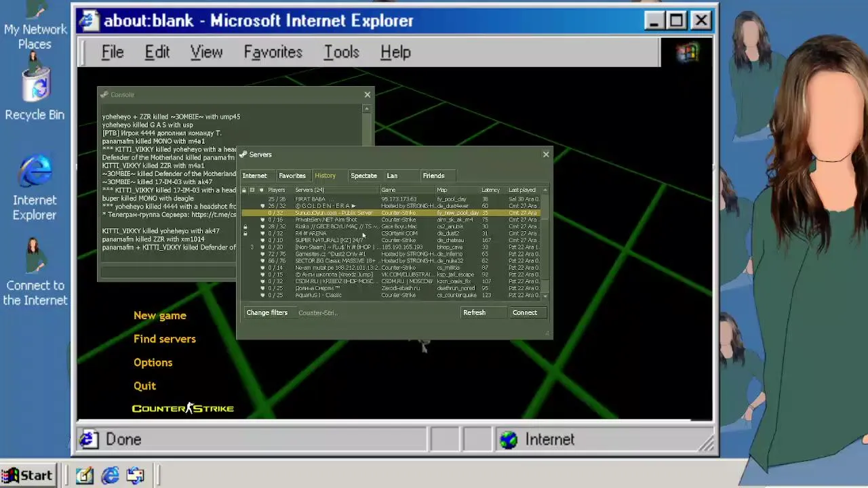
Task: Switch to the Favorites servers tab
Action: (x=292, y=176)
